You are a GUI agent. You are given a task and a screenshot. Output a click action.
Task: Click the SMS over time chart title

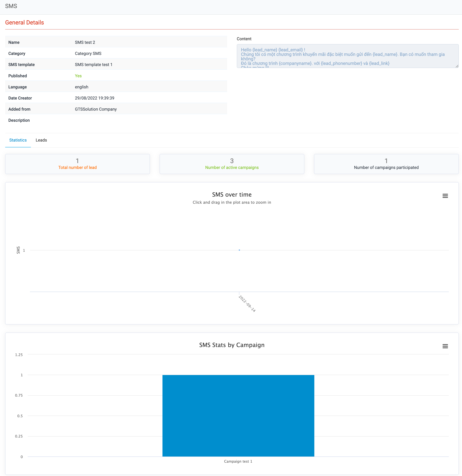[232, 195]
